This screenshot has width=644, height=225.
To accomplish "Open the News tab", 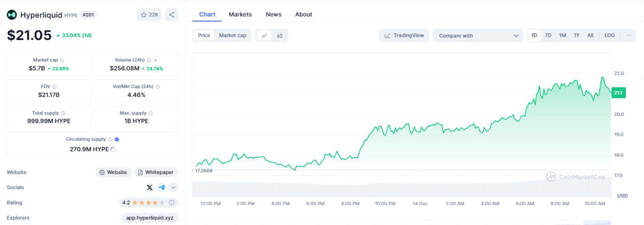I will (x=274, y=14).
